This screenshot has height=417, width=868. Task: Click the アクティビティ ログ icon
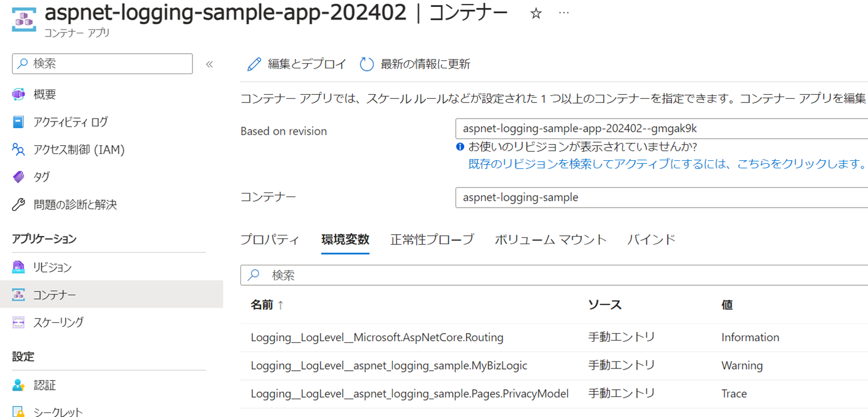[18, 122]
